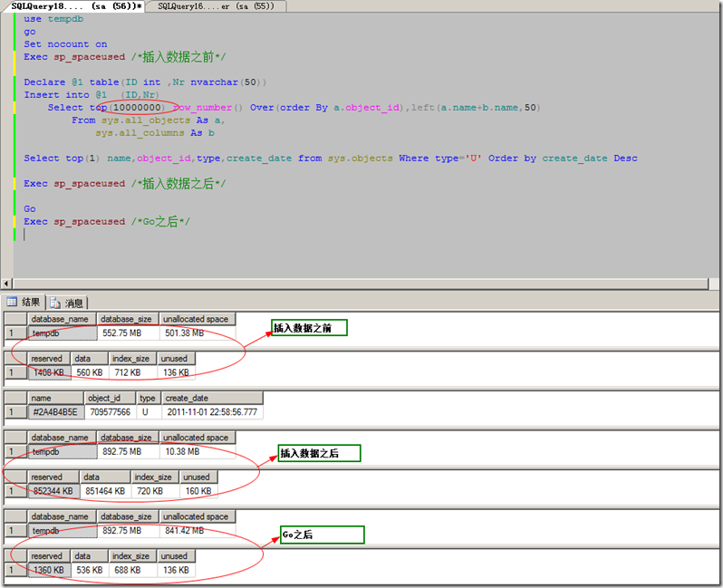Select the object_id column header

click(x=110, y=398)
